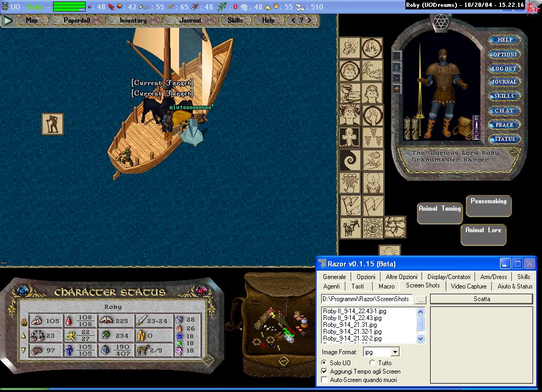The image size is (542, 392).
Task: Click the '< ? >' button in the top menu
Action: (x=301, y=20)
